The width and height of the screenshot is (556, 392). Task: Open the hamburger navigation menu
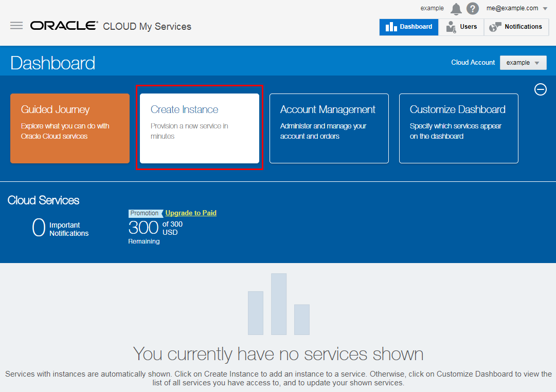point(16,25)
